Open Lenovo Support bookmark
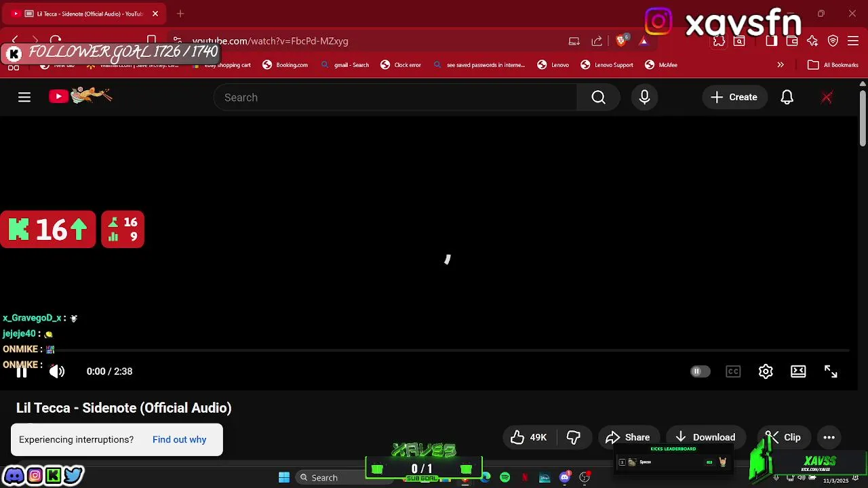868x488 pixels. [607, 65]
